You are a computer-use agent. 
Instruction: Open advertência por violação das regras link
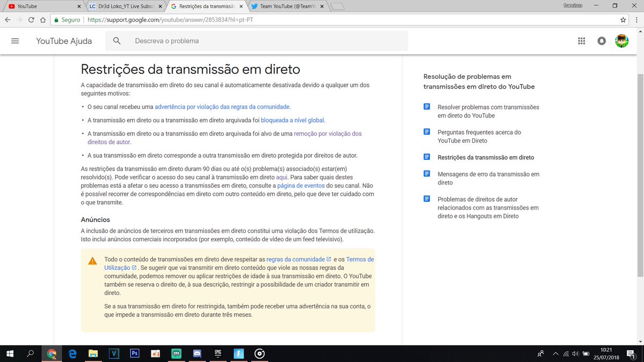pyautogui.click(x=222, y=107)
